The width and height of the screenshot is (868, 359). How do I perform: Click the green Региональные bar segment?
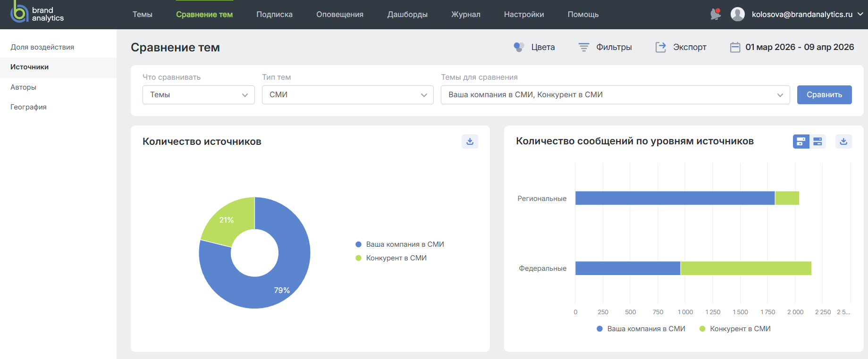[x=787, y=198]
